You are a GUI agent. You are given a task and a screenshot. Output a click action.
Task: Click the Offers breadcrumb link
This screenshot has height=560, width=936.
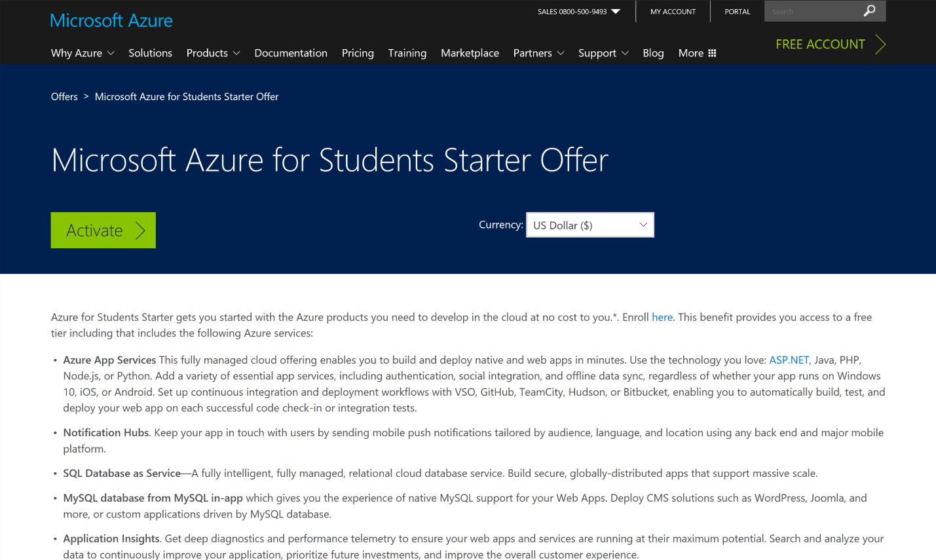tap(64, 97)
